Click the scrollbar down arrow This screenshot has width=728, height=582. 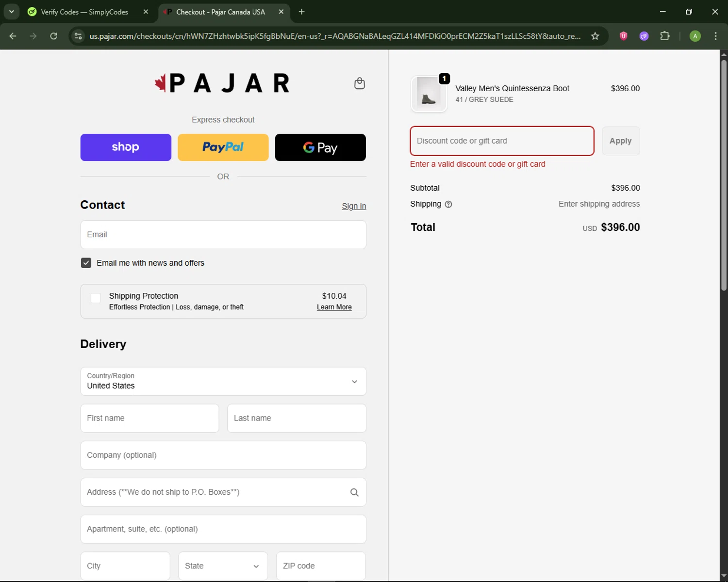tap(724, 576)
